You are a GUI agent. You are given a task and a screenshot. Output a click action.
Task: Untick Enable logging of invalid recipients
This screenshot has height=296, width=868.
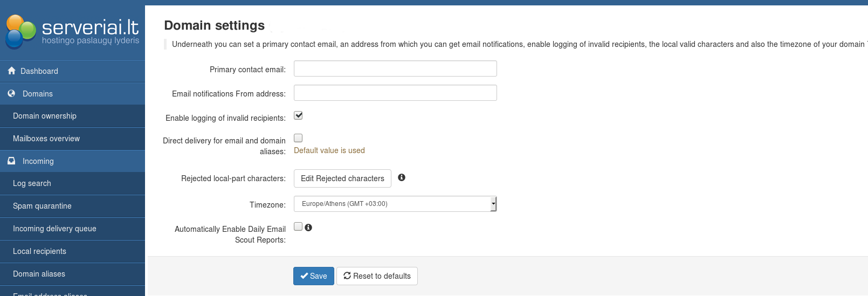point(298,115)
